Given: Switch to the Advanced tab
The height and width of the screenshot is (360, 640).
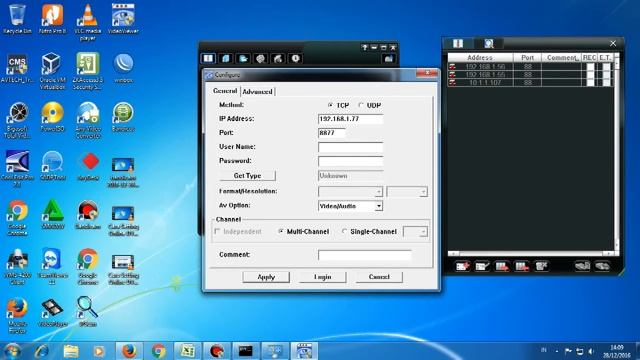Looking at the screenshot, I should (x=257, y=92).
